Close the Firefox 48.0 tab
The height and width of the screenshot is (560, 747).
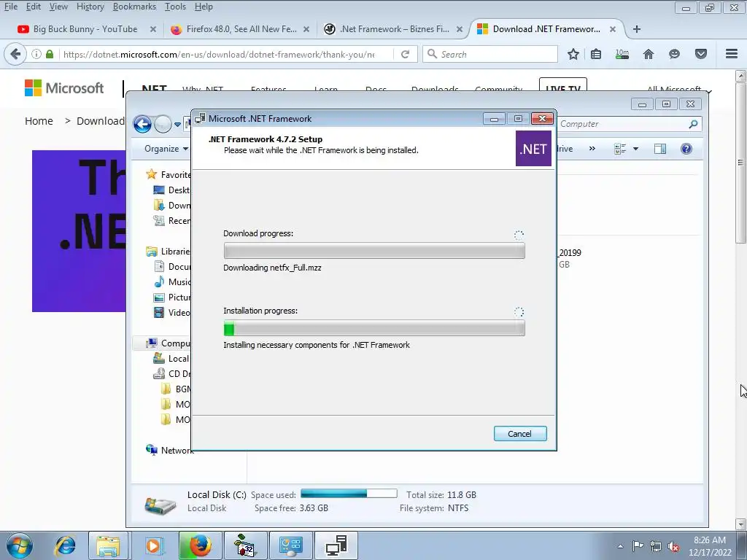(x=306, y=29)
